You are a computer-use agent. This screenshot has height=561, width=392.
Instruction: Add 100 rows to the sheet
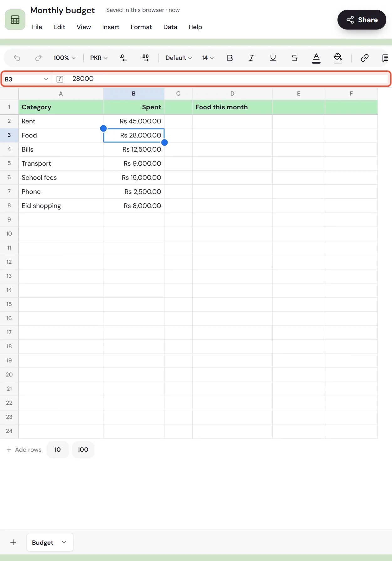[x=83, y=449]
